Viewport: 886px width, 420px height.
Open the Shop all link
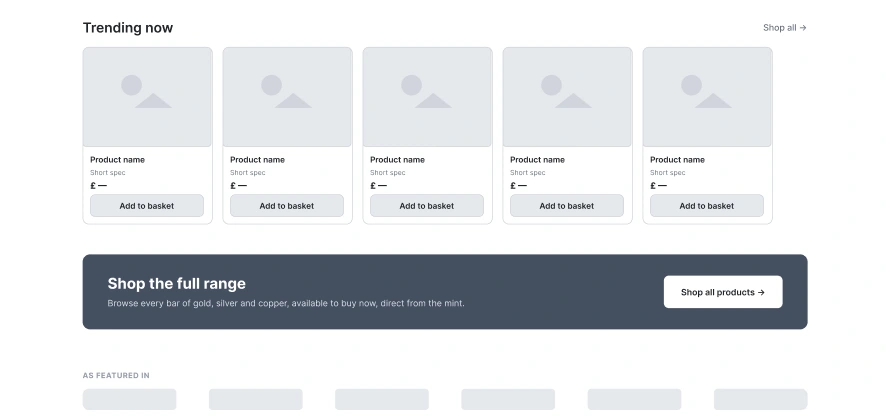pos(784,28)
